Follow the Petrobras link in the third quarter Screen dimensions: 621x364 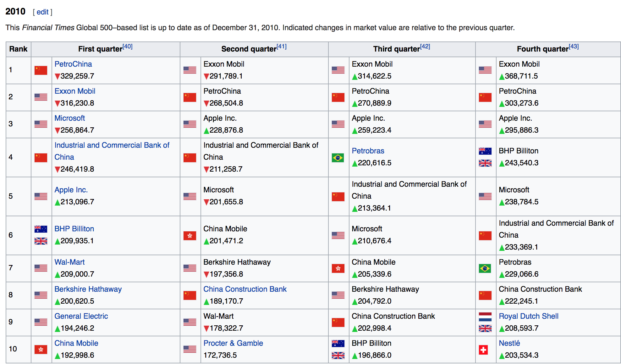pos(368,151)
